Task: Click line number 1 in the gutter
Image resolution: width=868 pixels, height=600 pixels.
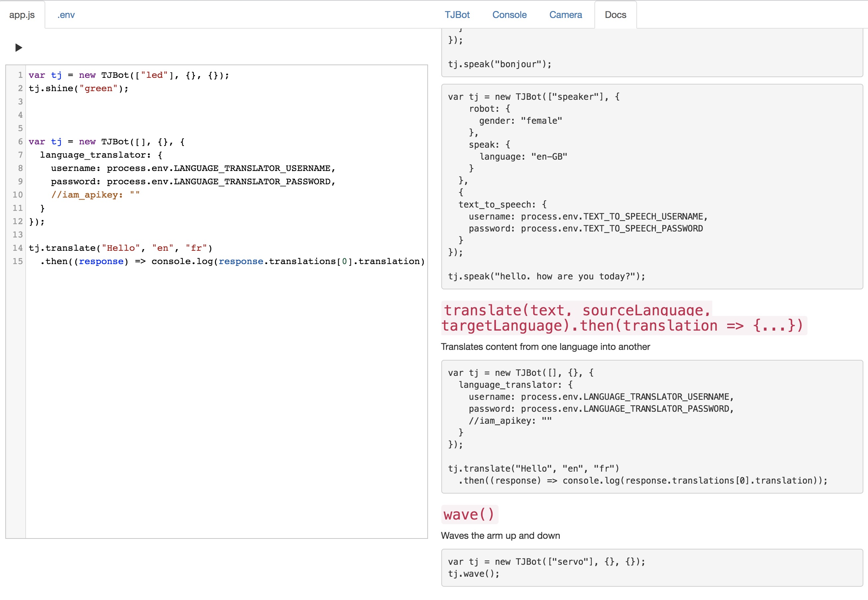Action: 20,75
